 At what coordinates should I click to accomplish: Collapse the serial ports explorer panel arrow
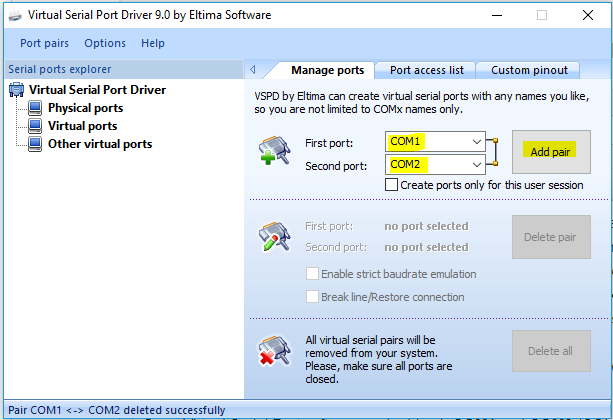coord(253,70)
